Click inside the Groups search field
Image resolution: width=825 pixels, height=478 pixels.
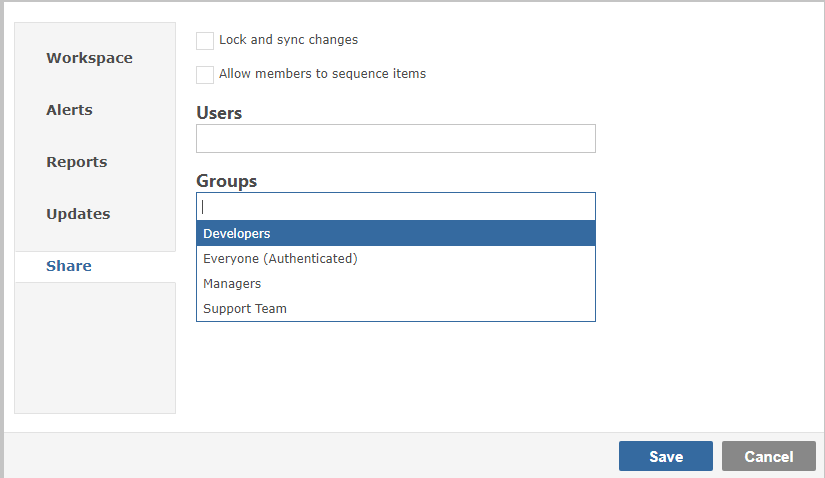(396, 206)
